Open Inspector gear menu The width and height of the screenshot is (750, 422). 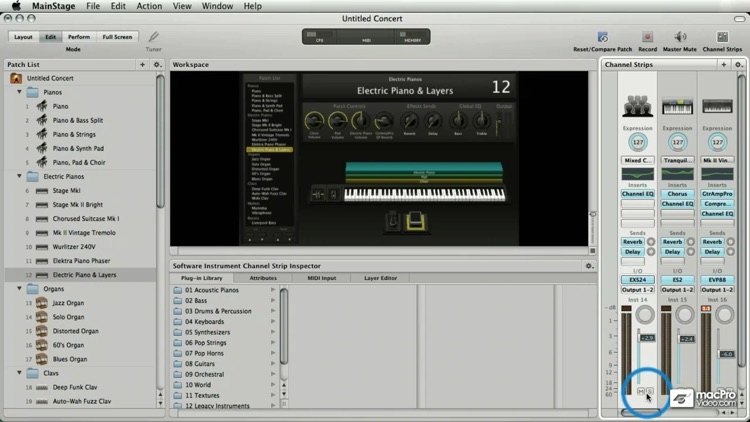pyautogui.click(x=589, y=266)
